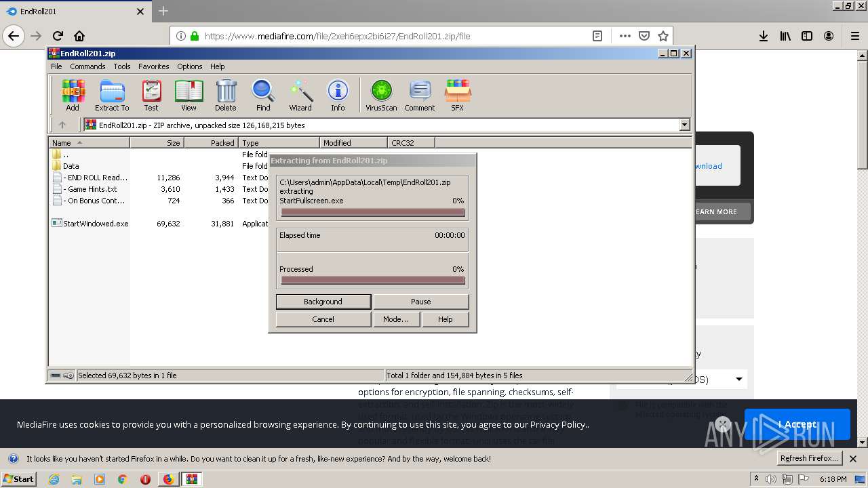Open Firefox hamburger menu
The width and height of the screenshot is (868, 488).
(x=854, y=36)
